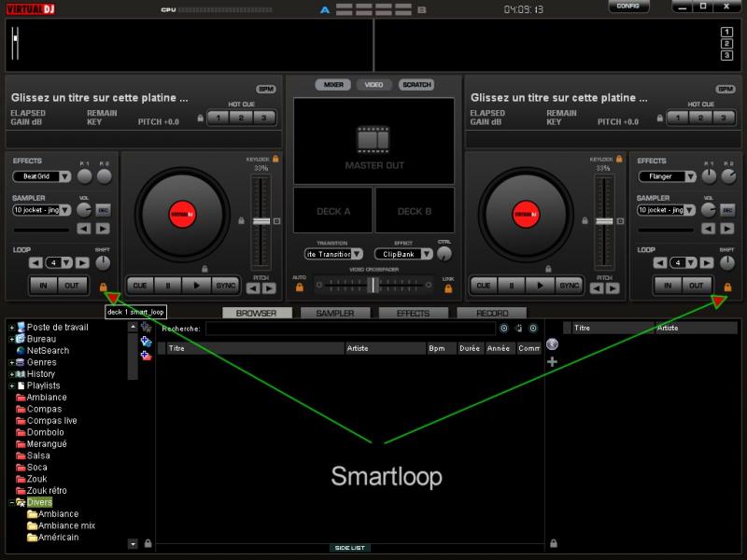This screenshot has width=747, height=560.
Task: Click the right deck pitch slider handle
Action: [604, 221]
